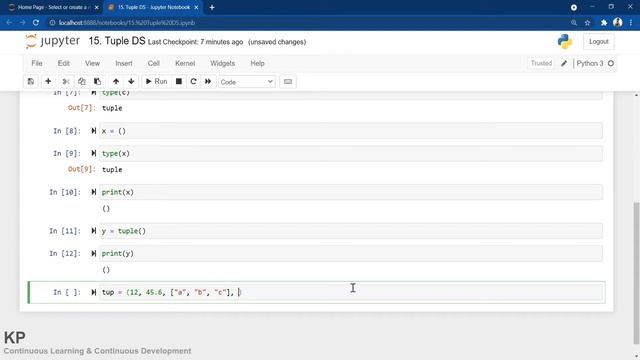Click the Jupyter logo
The width and height of the screenshot is (640, 360).
point(52,41)
